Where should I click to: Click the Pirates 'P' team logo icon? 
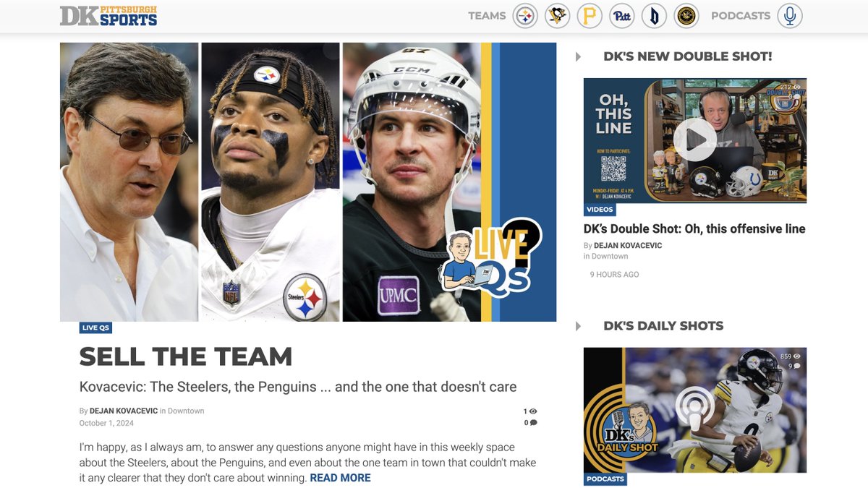click(589, 15)
